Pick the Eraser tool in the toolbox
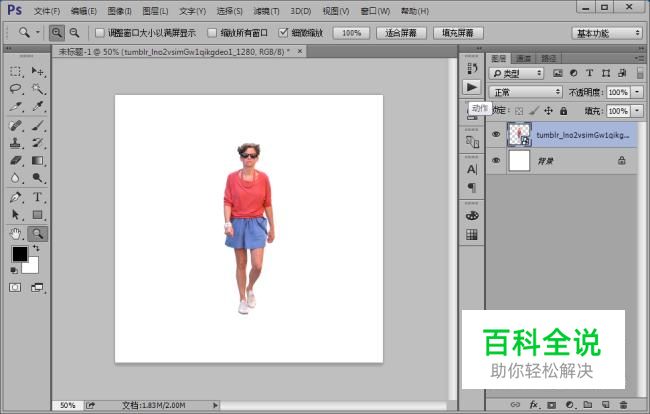The image size is (650, 414). pos(16,160)
